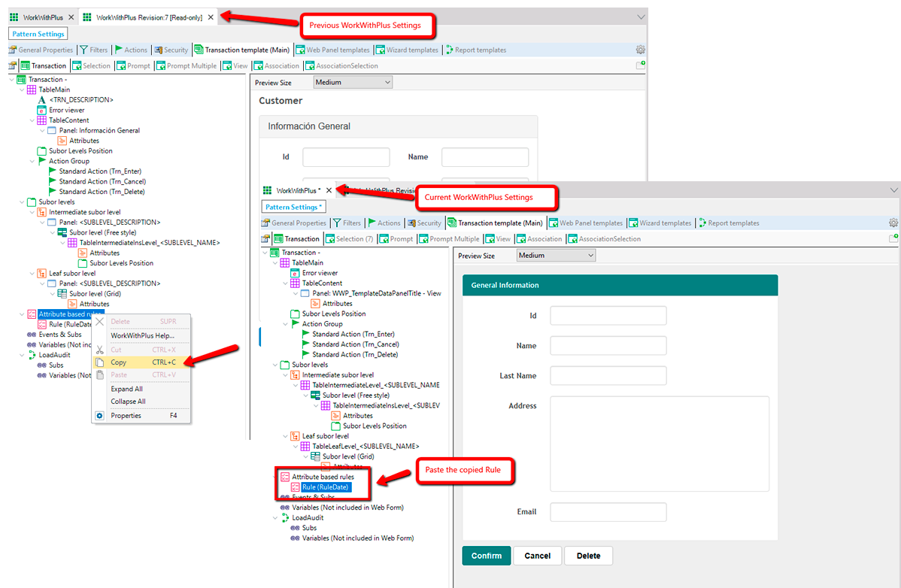Click the Copy icon in context menu
This screenshot has height=588, width=901.
pyautogui.click(x=99, y=362)
